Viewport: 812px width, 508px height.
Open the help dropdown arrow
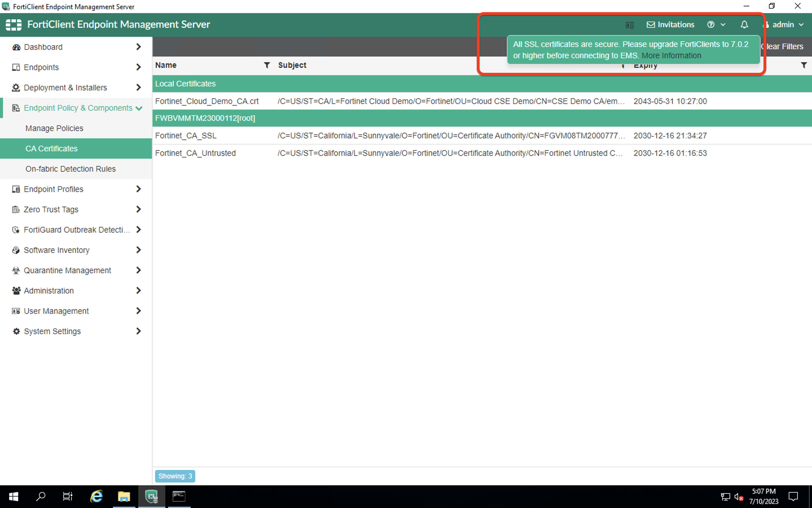click(723, 25)
